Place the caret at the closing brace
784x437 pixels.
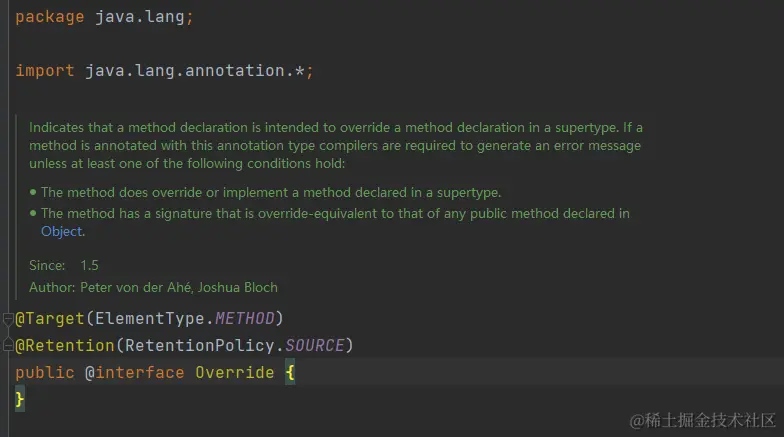(x=20, y=399)
